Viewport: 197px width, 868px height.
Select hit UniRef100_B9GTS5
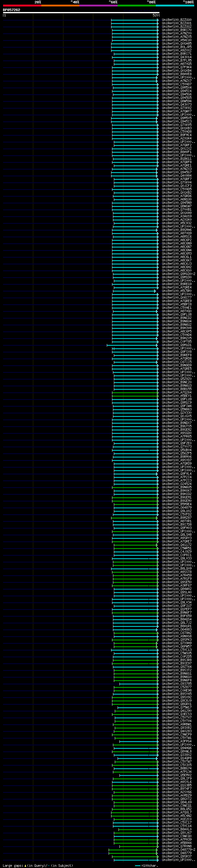click(x=176, y=426)
